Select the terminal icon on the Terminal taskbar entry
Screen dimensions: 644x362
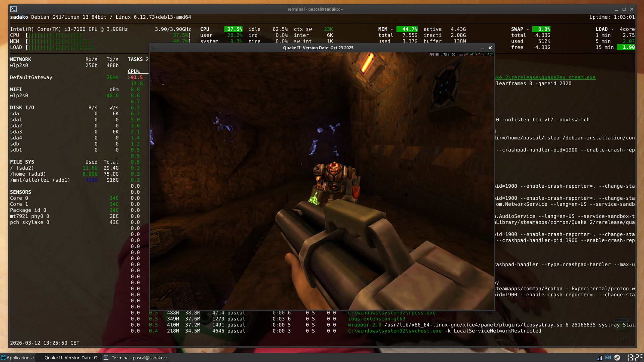[x=106, y=358]
